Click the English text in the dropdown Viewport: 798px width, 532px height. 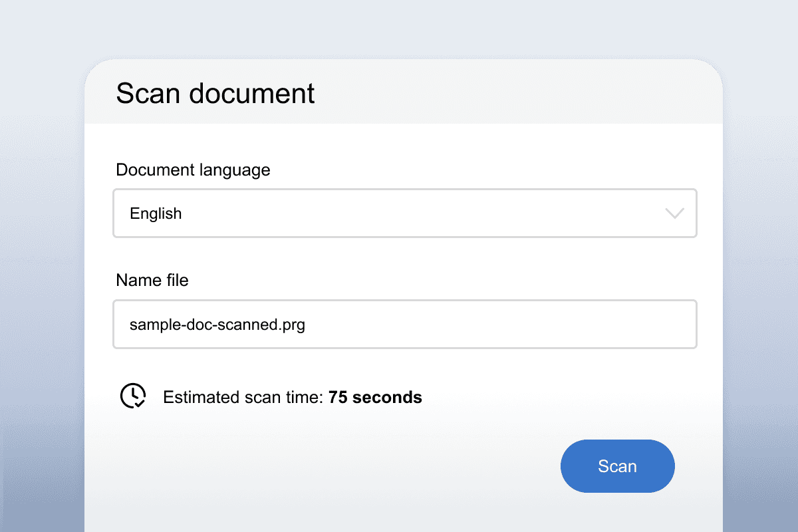click(x=156, y=213)
